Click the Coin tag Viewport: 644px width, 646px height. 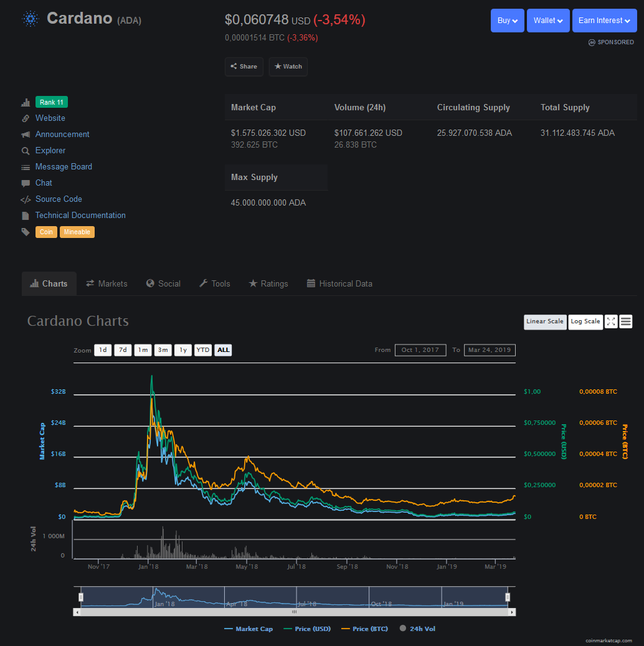[46, 232]
